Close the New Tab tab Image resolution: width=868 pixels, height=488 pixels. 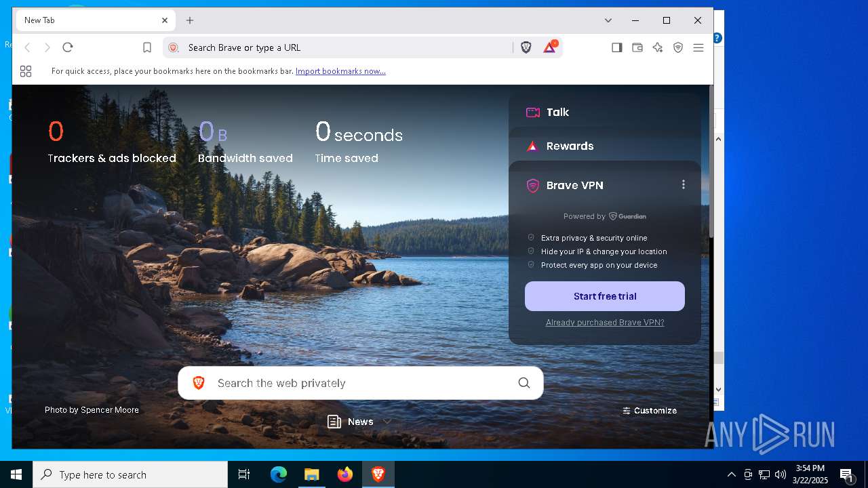165,20
